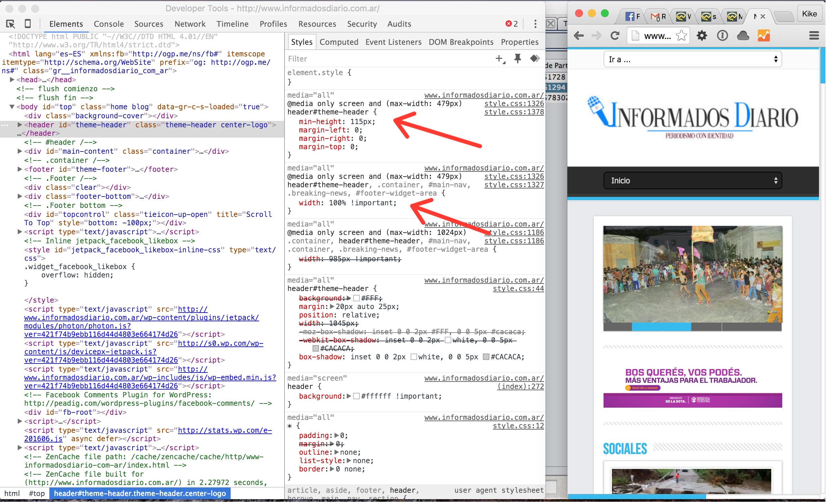Open style.css:1378 source link
This screenshot has width=829, height=504.
point(514,112)
